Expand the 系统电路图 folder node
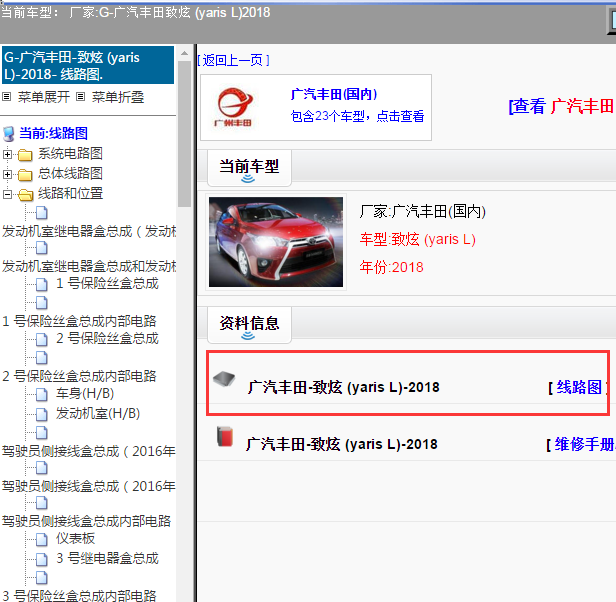616x602 pixels. [x=7, y=154]
